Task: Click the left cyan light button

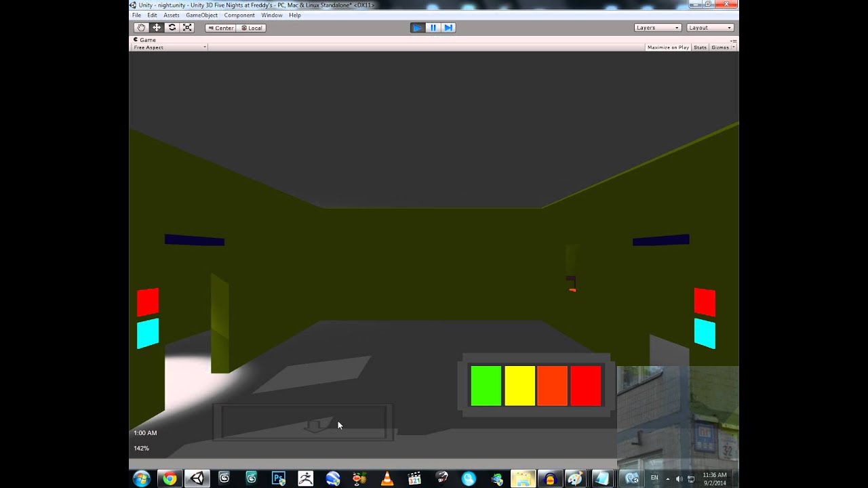Action: tap(148, 333)
